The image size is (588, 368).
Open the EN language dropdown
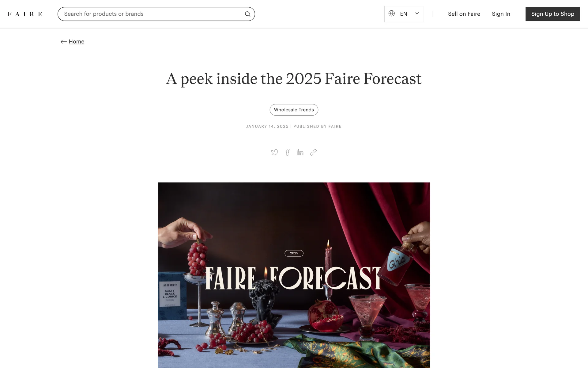click(404, 14)
